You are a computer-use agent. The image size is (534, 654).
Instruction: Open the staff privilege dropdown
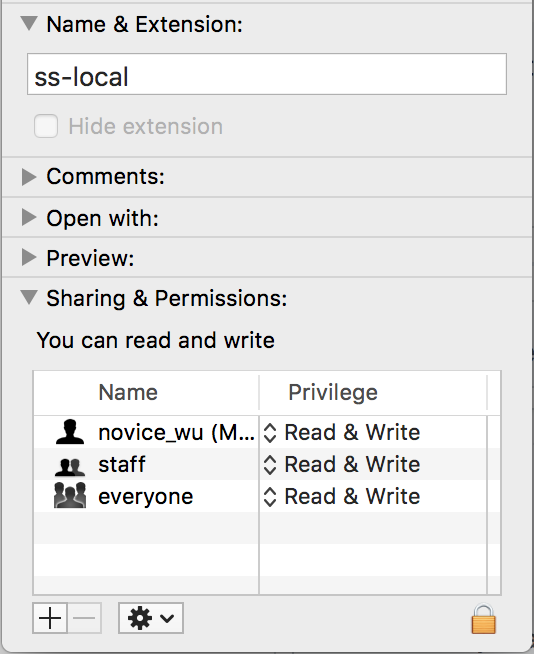[x=342, y=464]
